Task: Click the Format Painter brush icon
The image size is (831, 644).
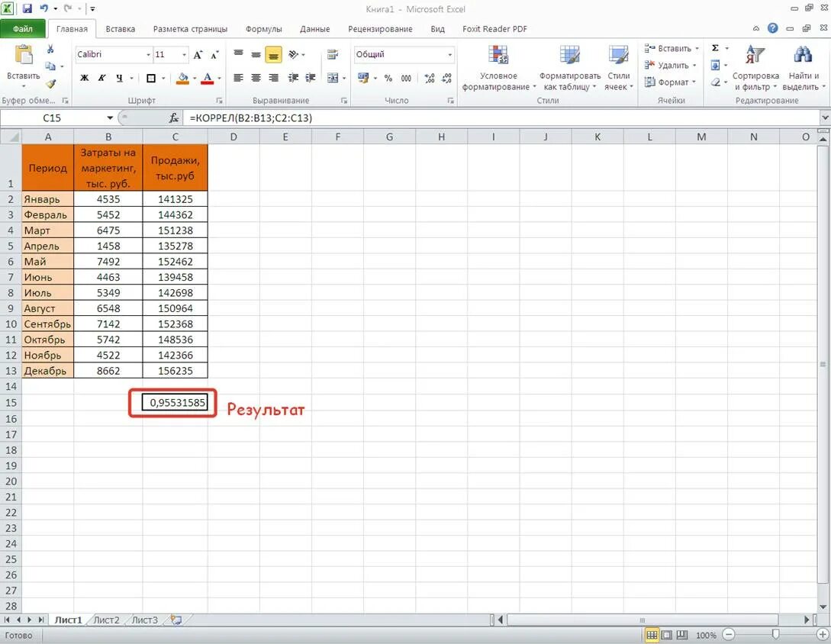Action: click(x=51, y=83)
